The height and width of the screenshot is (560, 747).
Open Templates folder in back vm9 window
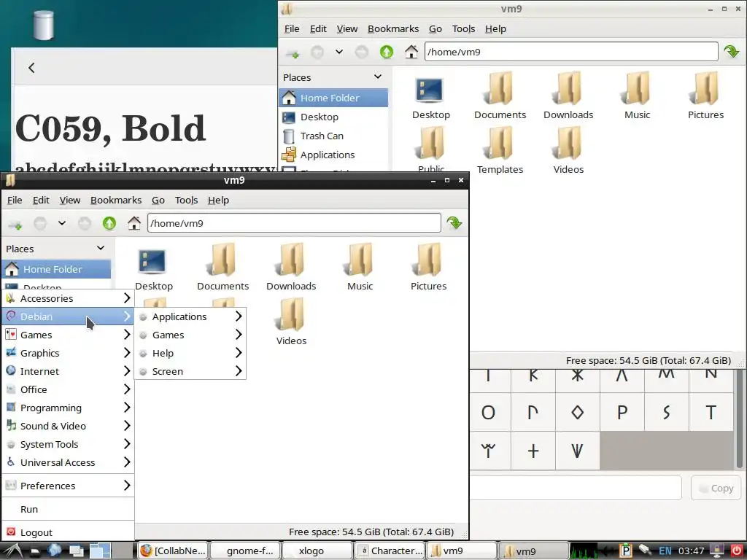(500, 150)
